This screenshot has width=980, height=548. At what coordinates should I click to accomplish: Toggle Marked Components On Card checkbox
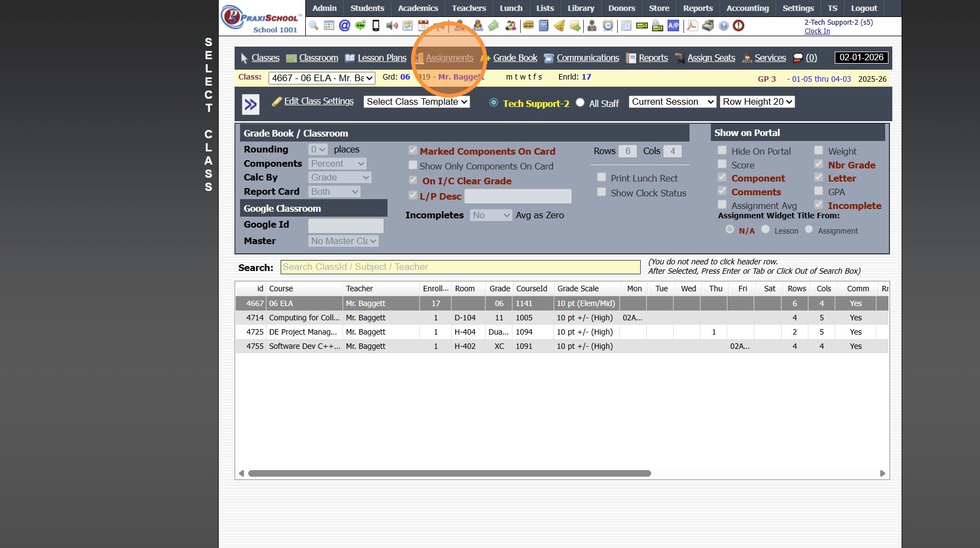(413, 150)
